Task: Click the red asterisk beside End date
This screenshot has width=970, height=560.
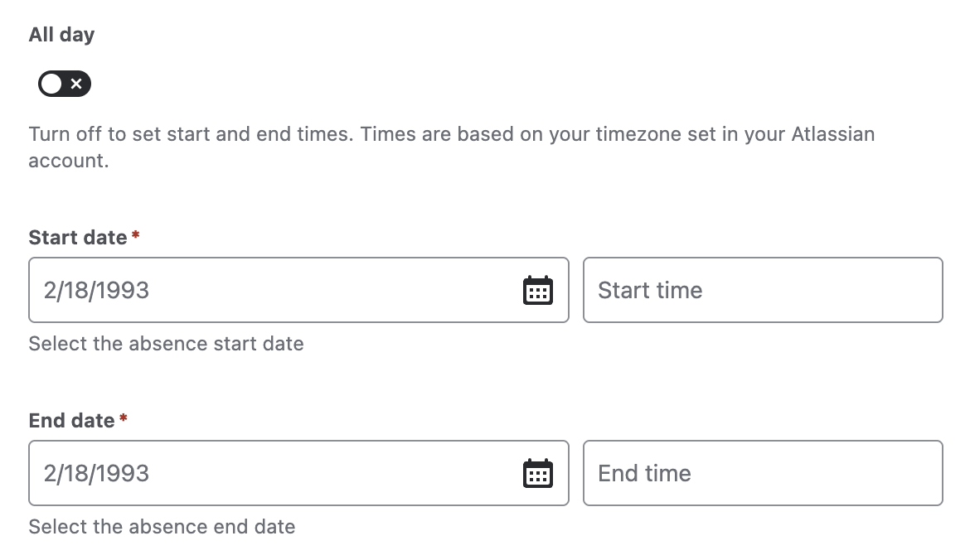Action: tap(123, 418)
